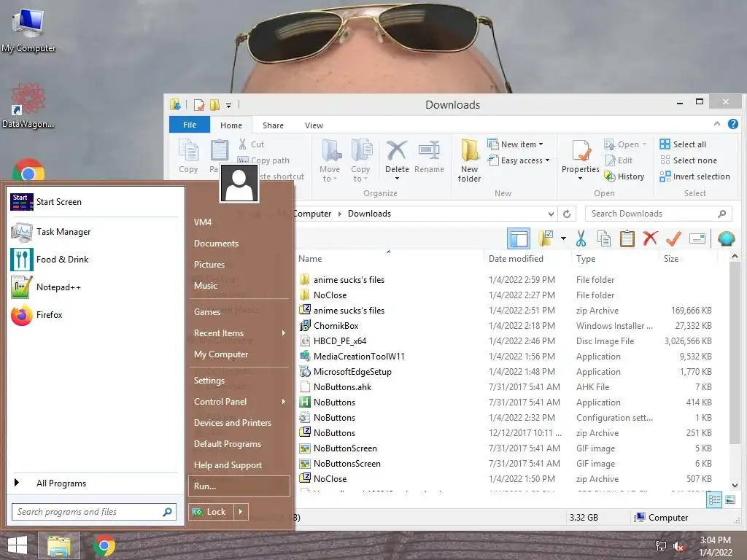This screenshot has width=747, height=560.
Task: Expand All Programs in start menu
Action: point(94,483)
